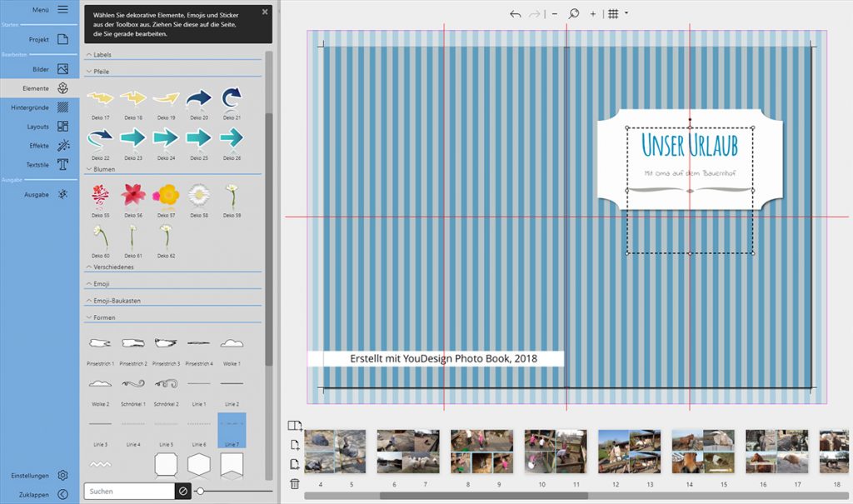Screen dimensions: 853x504
Task: Adjust the thumbnail size slider
Action: click(x=200, y=492)
